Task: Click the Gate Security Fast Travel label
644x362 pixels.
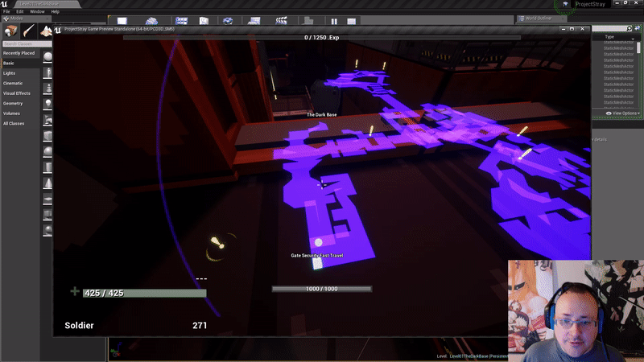Action: click(317, 255)
